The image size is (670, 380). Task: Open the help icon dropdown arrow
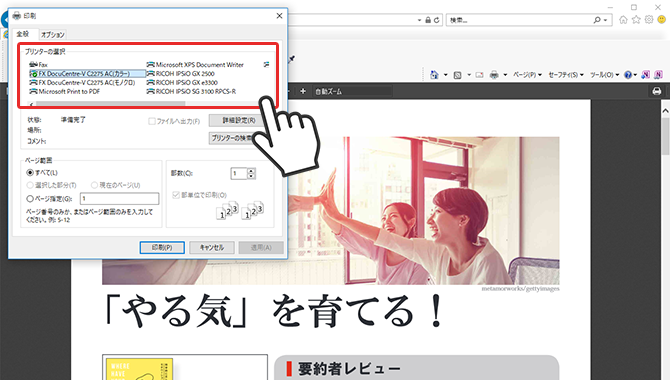pos(635,75)
